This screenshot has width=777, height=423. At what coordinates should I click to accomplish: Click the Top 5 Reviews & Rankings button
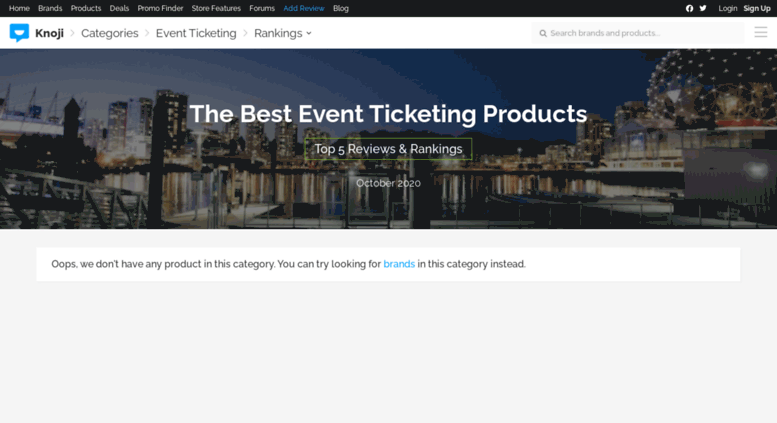(388, 149)
